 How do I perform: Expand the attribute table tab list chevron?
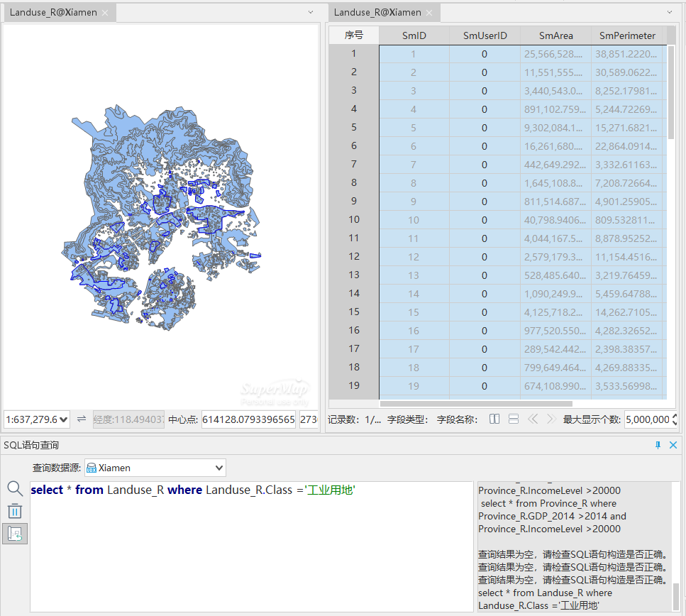tap(670, 12)
